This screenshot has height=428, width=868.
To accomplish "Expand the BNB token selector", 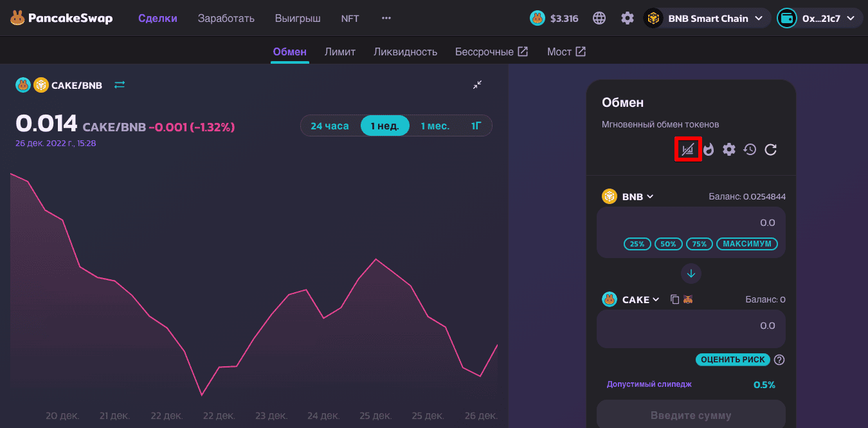I will [628, 196].
